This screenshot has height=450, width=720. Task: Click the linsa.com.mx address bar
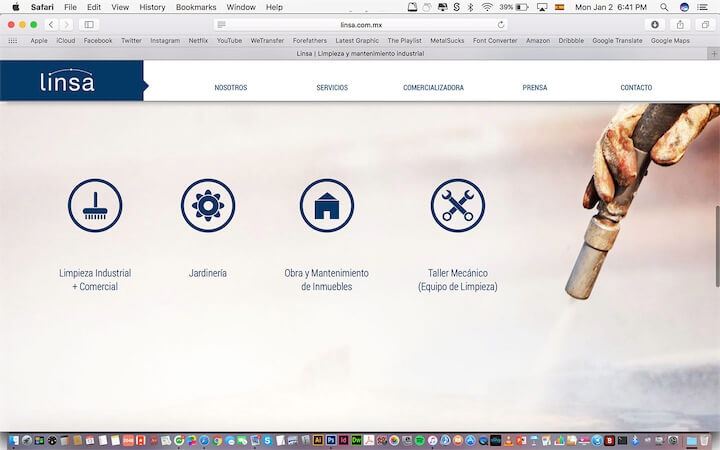coord(360,24)
